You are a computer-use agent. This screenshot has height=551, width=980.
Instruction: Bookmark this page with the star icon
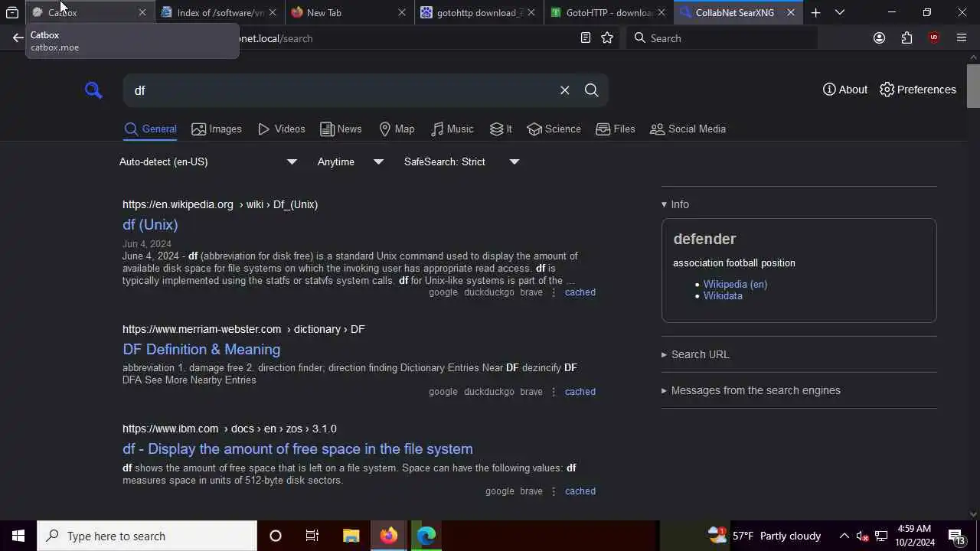(607, 37)
